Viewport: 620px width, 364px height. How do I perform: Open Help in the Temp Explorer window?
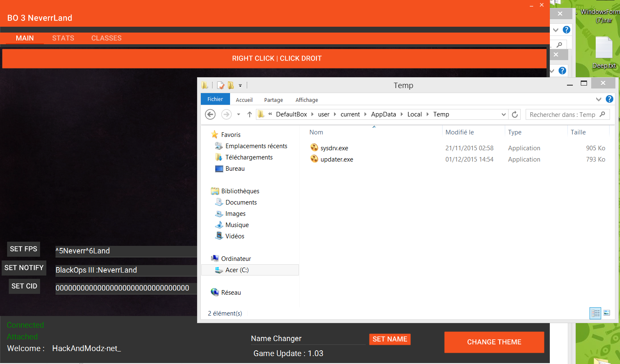coord(610,99)
